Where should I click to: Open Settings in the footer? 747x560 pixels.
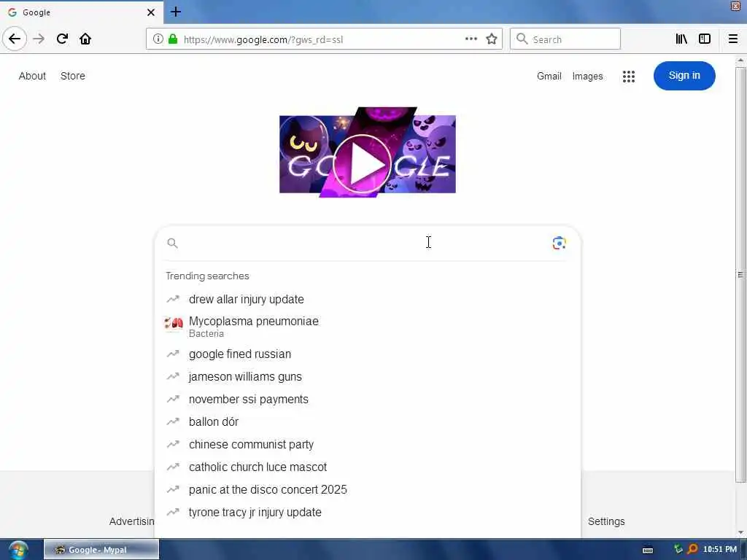[x=606, y=521]
